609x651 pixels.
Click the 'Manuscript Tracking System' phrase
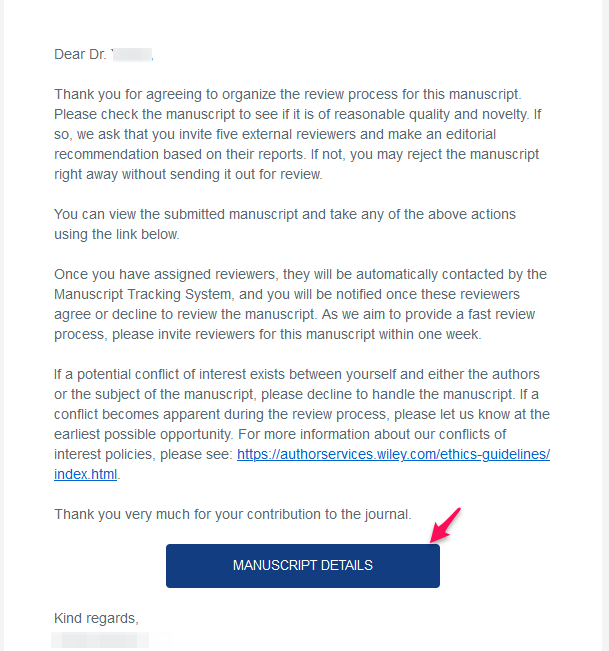[143, 294]
